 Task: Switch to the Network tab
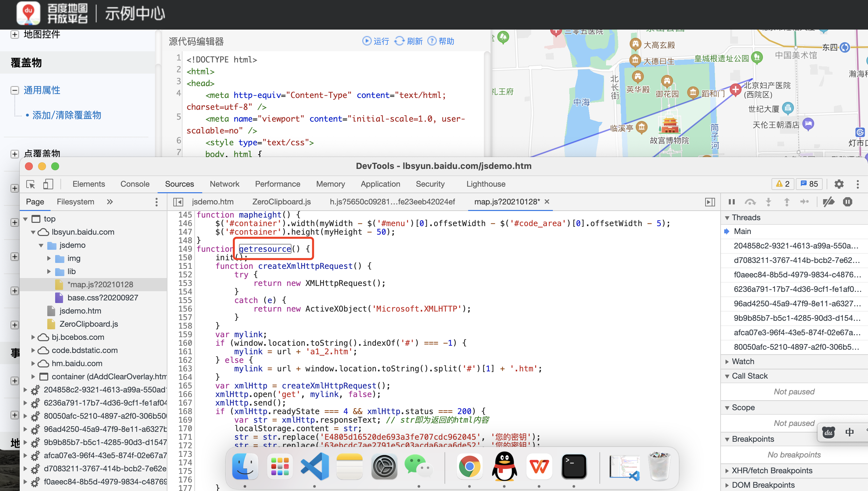point(224,184)
